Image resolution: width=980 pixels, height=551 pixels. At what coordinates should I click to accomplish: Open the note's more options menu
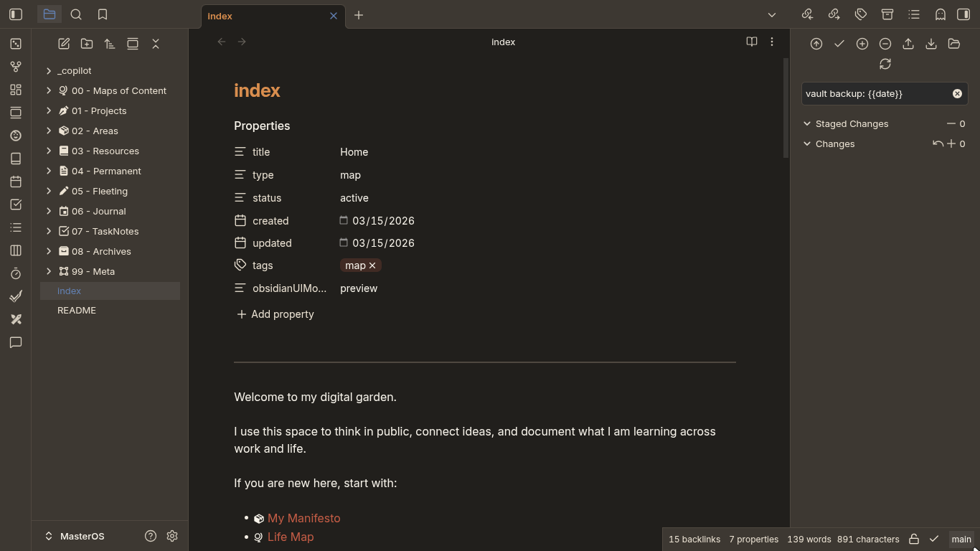772,42
